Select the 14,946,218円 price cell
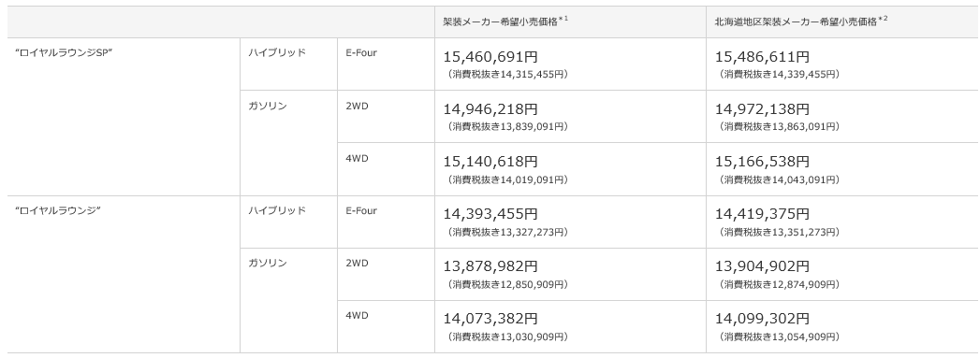 pos(570,117)
